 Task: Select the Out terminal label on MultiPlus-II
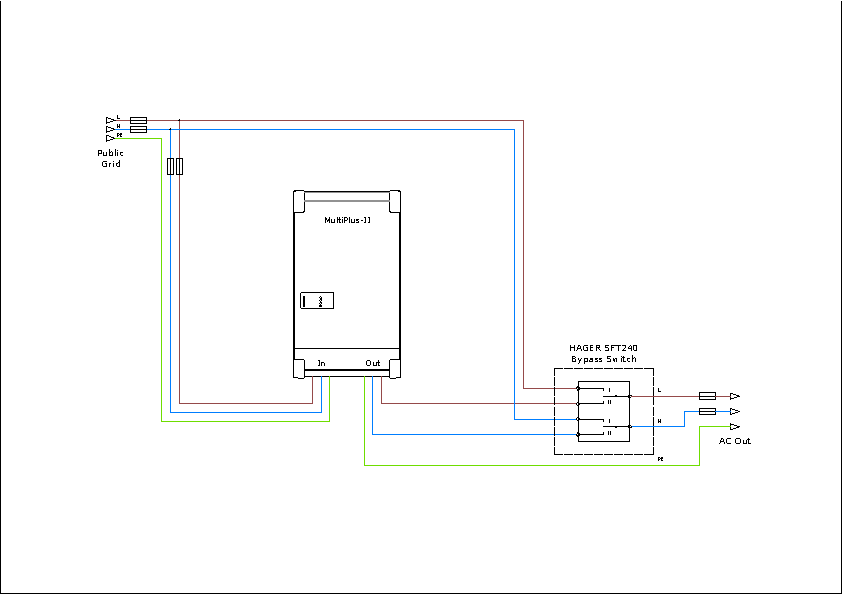tap(373, 363)
